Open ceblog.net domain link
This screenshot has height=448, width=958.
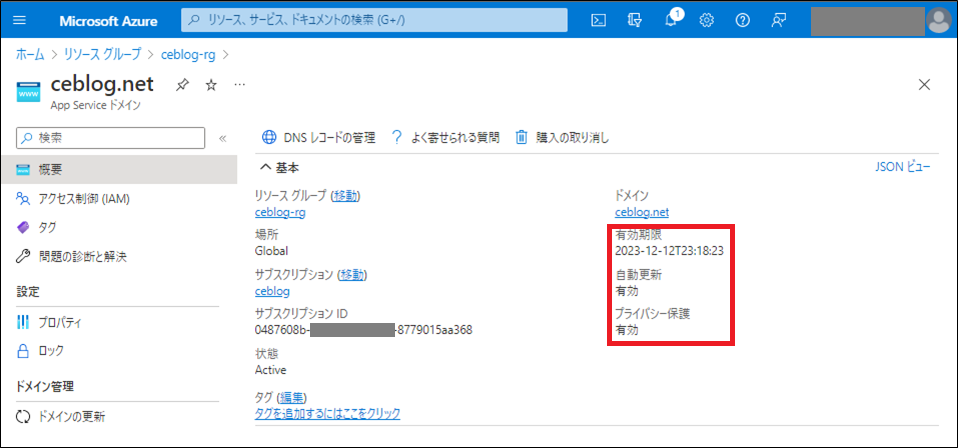642,212
